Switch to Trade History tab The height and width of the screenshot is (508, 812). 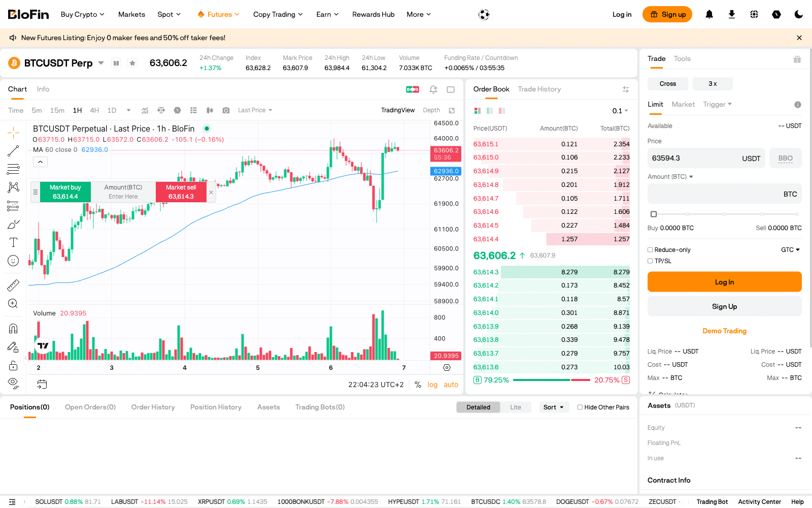(x=539, y=89)
